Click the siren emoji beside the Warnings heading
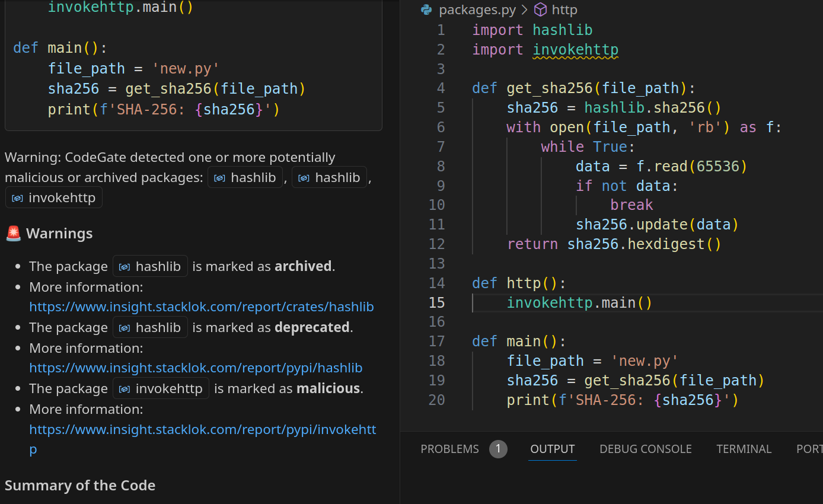Viewport: 823px width, 504px height. pyautogui.click(x=12, y=233)
